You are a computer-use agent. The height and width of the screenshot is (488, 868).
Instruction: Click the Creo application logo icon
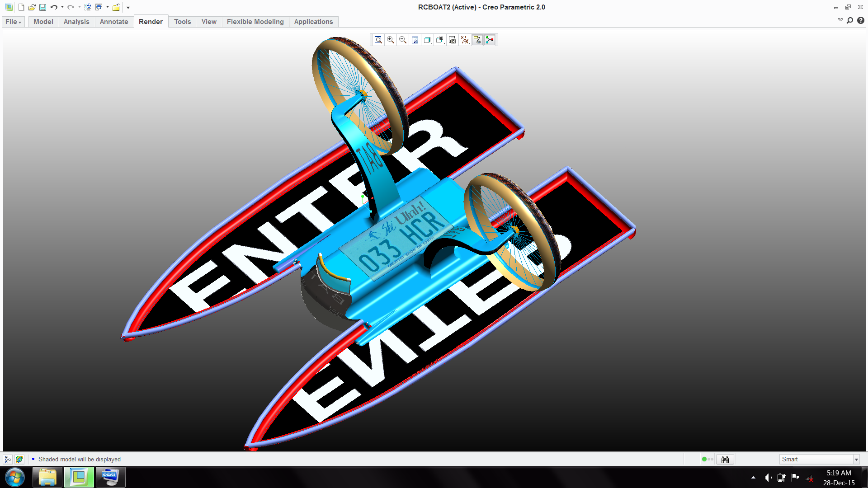click(x=9, y=7)
